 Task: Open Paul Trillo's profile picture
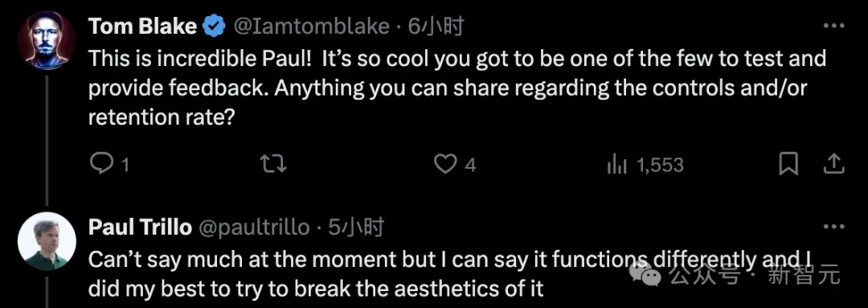coord(47,241)
